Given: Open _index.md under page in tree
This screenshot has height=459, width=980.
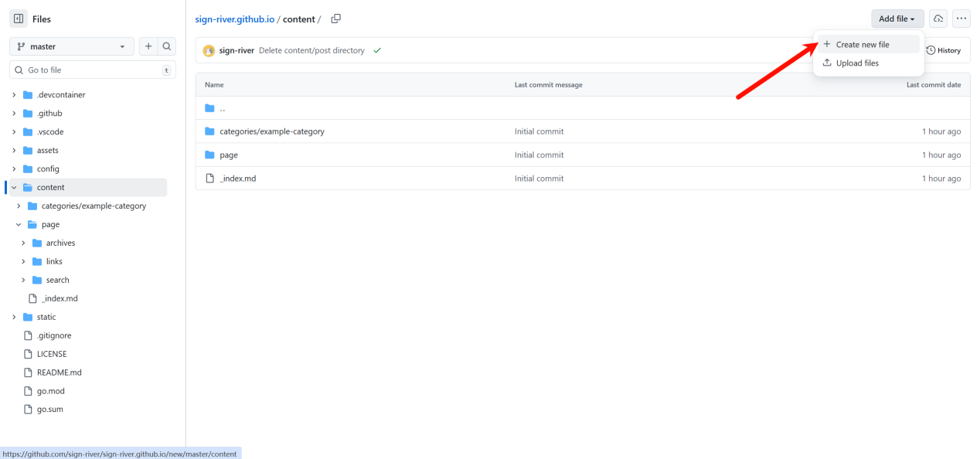Looking at the screenshot, I should (x=60, y=299).
